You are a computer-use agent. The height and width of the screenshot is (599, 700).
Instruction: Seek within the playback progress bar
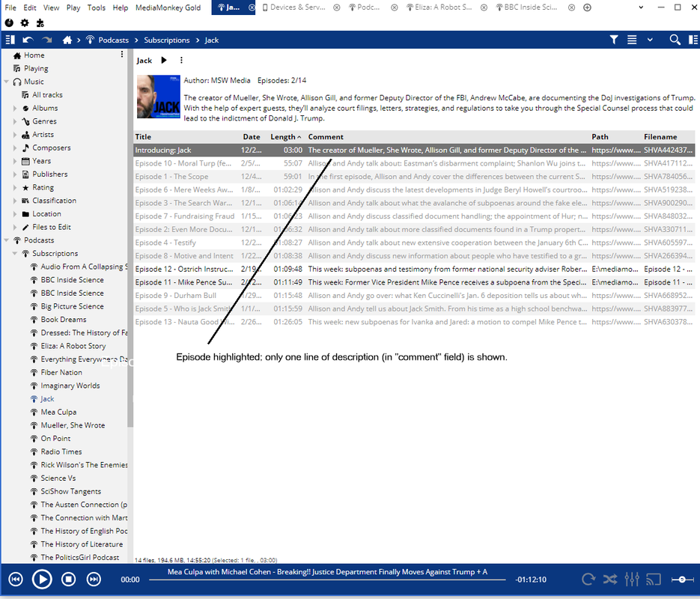[327, 580]
